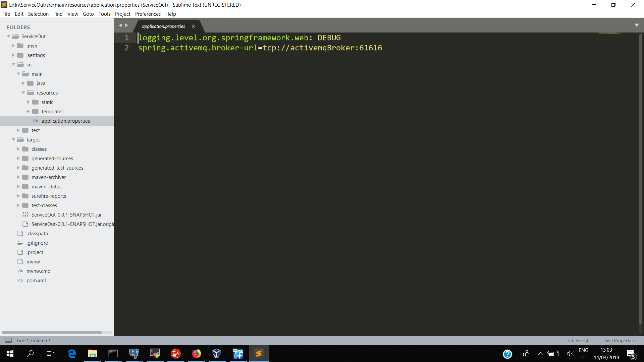Open the volume control tray icon
This screenshot has width=644, height=362.
tap(570, 354)
